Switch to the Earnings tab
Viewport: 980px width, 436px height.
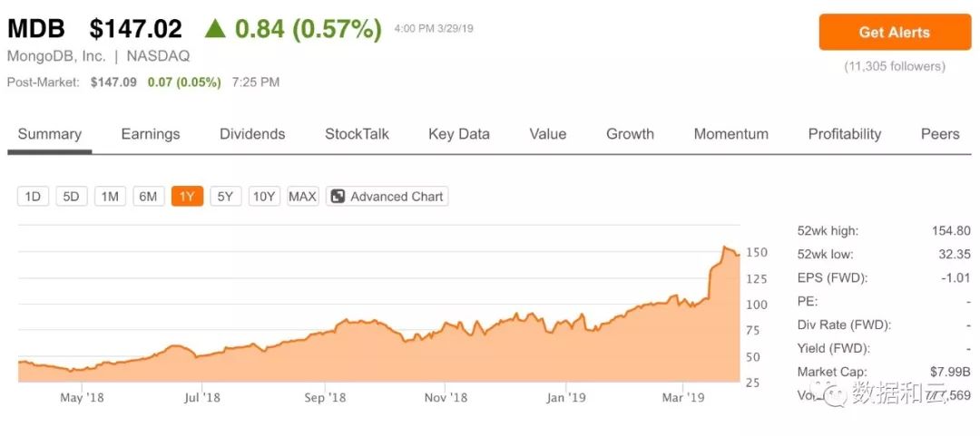coord(151,134)
